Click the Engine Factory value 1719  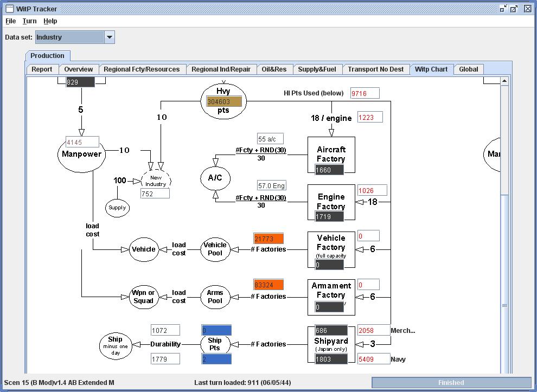coord(329,216)
